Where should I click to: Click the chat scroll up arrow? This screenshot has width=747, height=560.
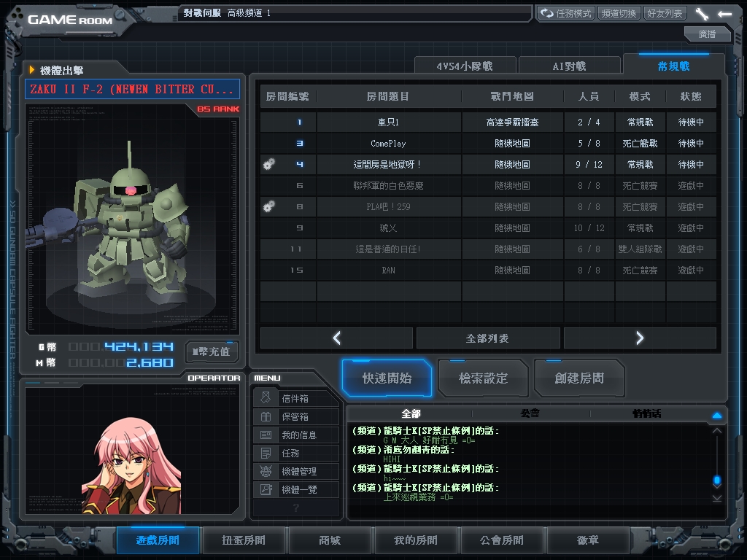click(717, 431)
